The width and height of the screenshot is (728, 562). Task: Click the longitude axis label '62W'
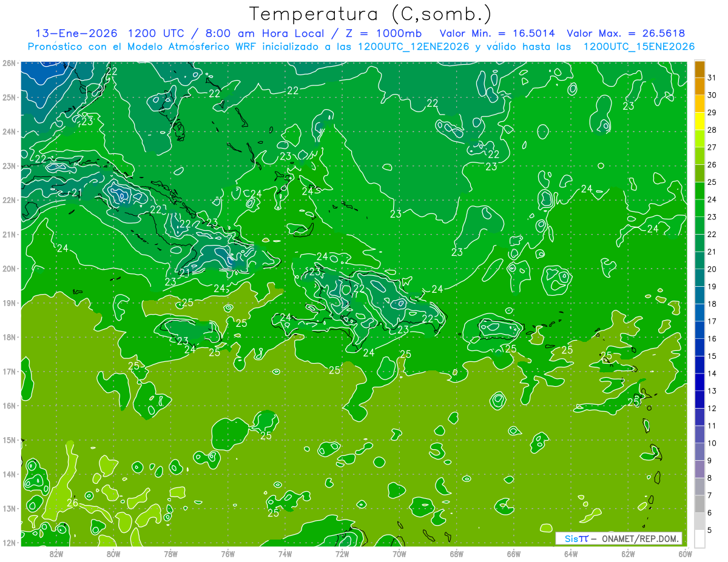[x=629, y=554]
